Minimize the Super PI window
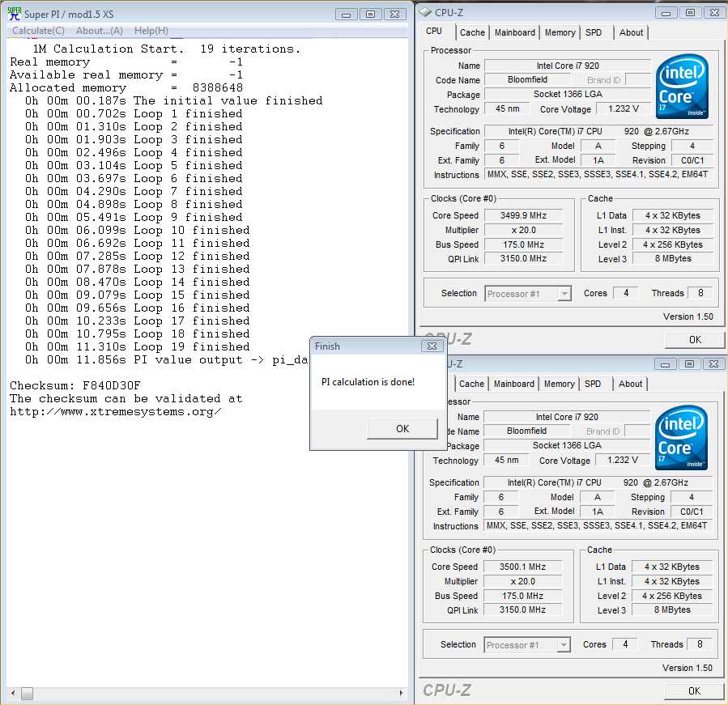 (x=346, y=15)
